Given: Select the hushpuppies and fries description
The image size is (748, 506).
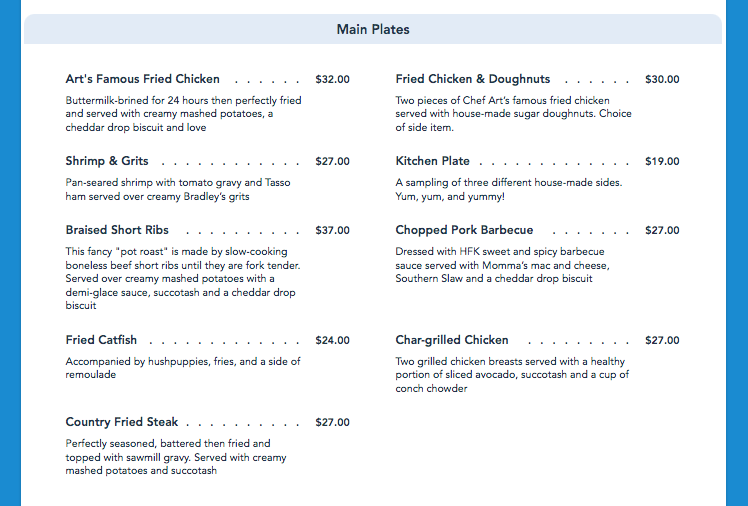Looking at the screenshot, I should coord(182,368).
